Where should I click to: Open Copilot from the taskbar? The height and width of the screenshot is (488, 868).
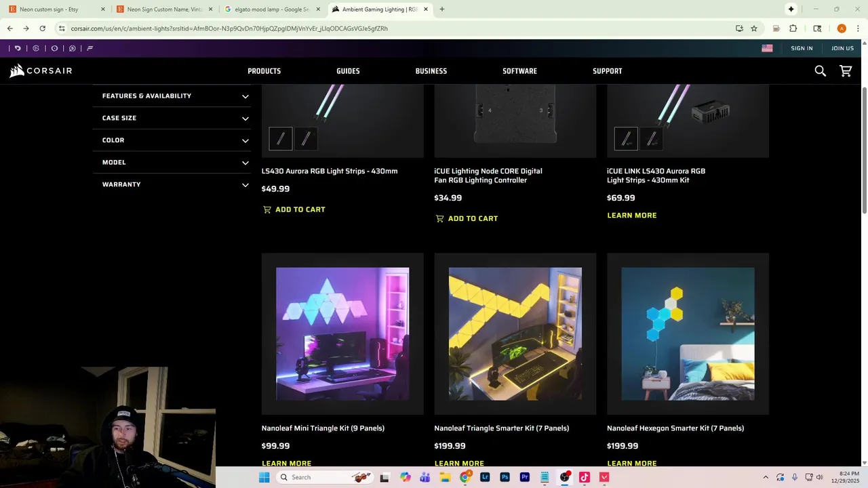coord(405,477)
